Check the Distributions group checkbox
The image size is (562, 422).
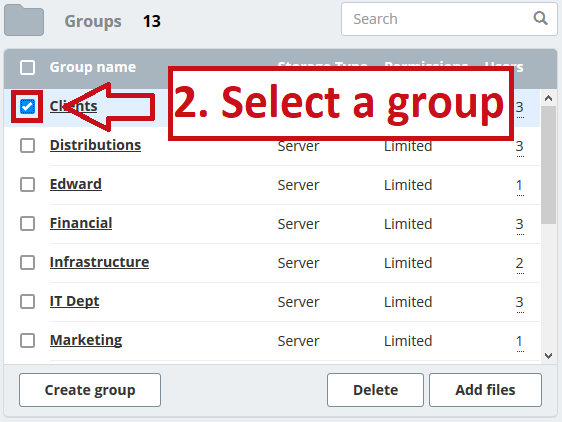pyautogui.click(x=28, y=146)
